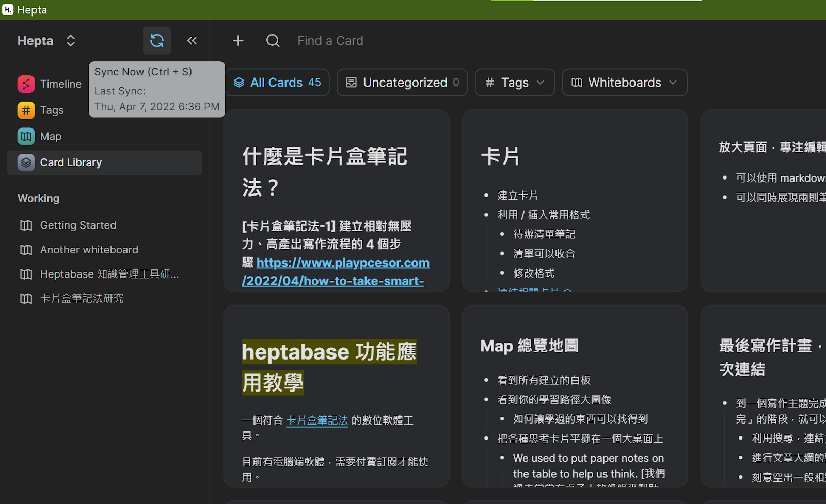Click whiteboard icon beside Heptabase 知識管理
Screen dimensions: 826x504
point(26,274)
